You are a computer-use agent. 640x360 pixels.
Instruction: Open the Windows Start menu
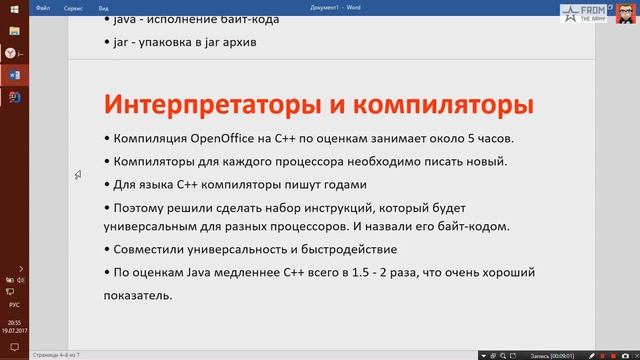14,9
